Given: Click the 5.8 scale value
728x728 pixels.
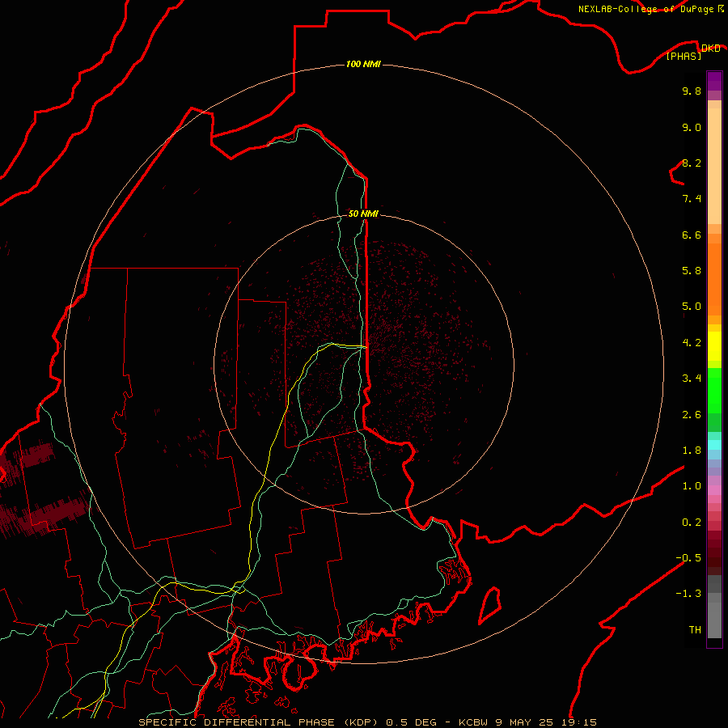Looking at the screenshot, I should 692,271.
